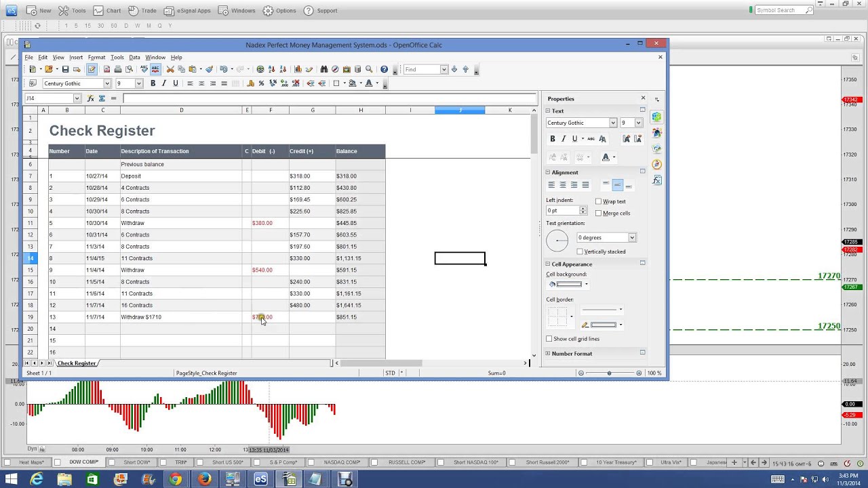This screenshot has height=488, width=868.
Task: Click Chart button in eSignal toolbar
Action: pos(106,10)
